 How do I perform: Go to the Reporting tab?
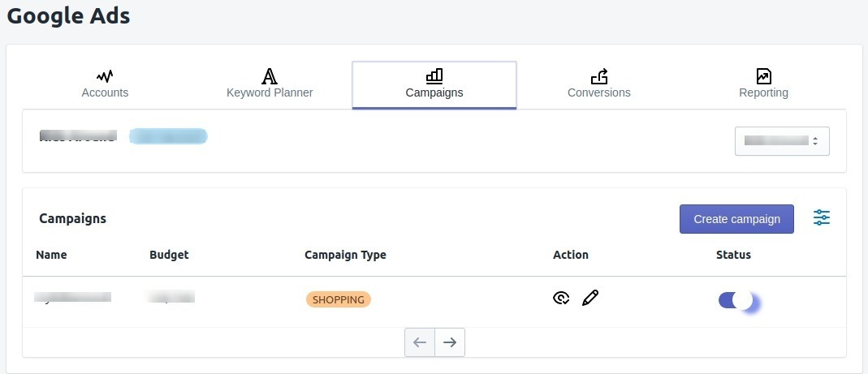point(763,84)
